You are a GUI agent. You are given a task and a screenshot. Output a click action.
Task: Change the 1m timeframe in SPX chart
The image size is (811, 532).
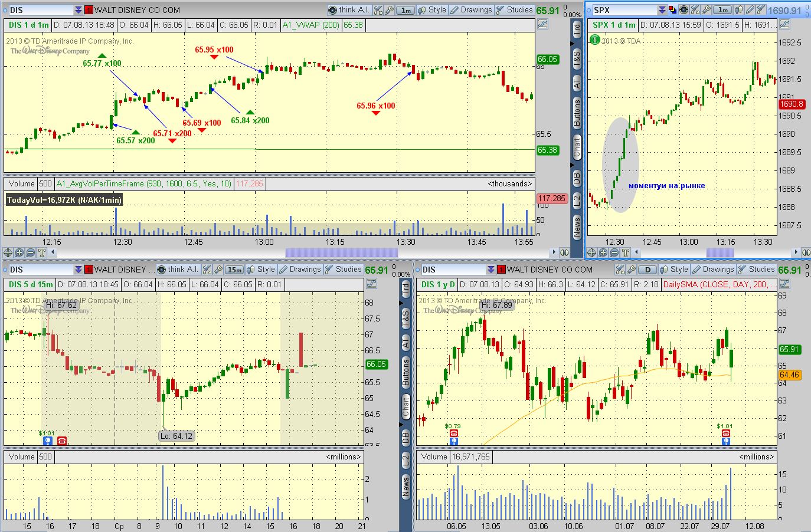(x=722, y=10)
